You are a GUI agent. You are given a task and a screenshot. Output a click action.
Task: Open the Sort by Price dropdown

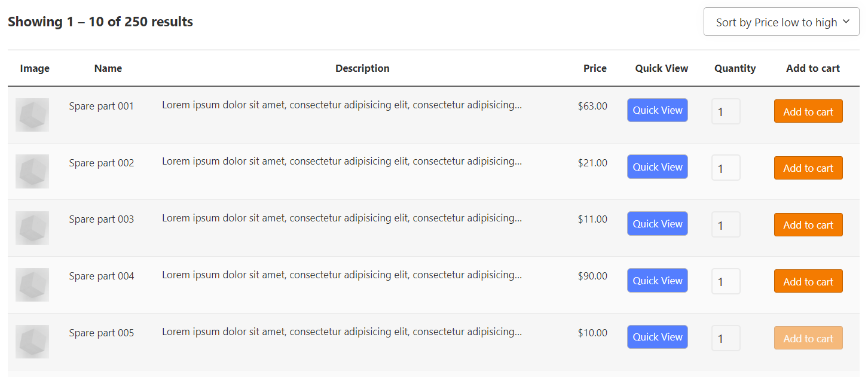click(781, 22)
